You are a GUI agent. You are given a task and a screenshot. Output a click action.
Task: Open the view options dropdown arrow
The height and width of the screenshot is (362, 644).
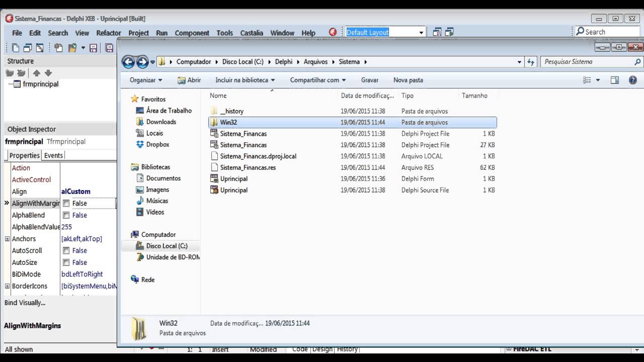(598, 80)
